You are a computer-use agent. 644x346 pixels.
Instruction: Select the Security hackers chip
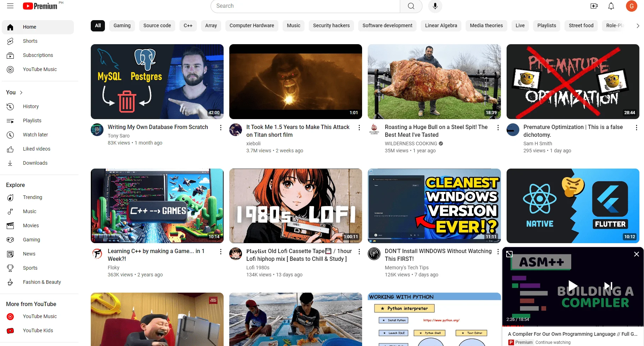click(331, 25)
